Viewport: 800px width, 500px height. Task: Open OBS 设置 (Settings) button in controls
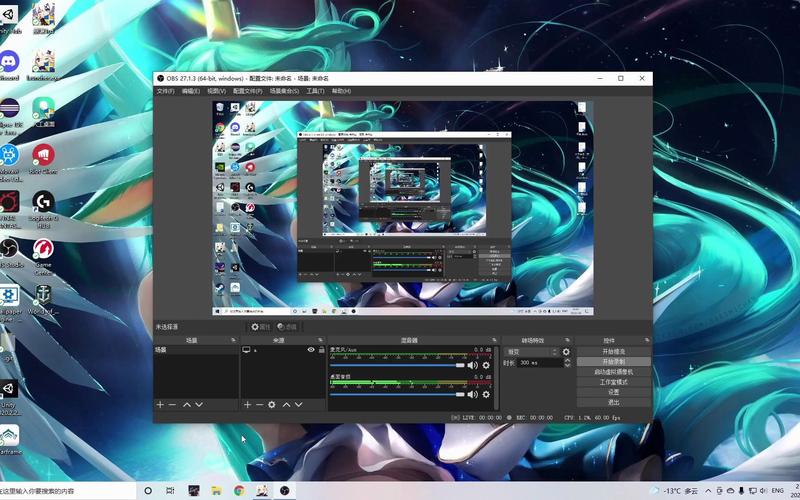tap(613, 392)
